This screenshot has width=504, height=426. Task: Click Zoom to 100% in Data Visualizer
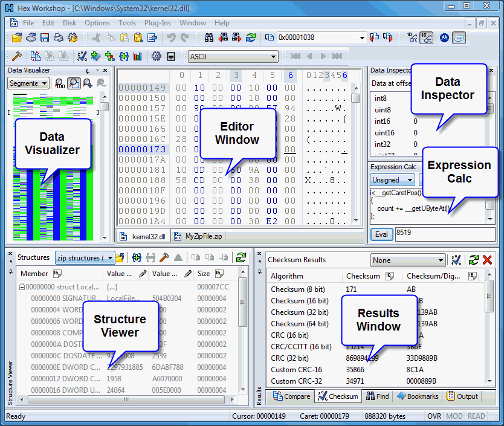(60, 83)
